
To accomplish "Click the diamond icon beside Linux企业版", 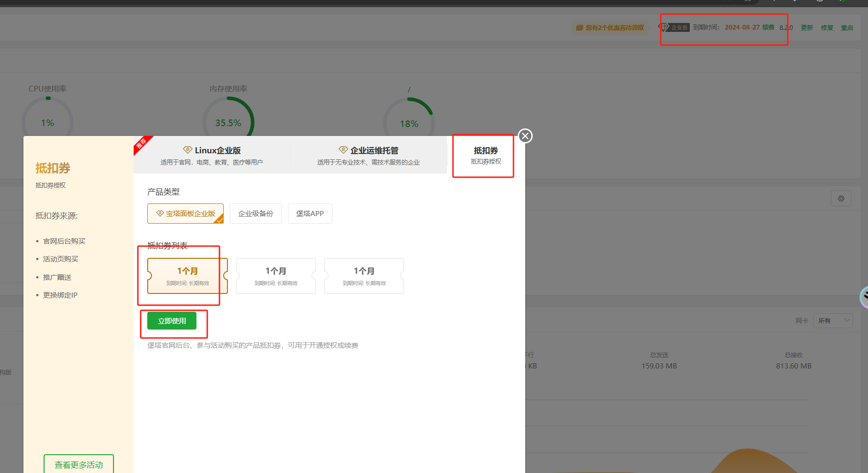I will pos(188,150).
